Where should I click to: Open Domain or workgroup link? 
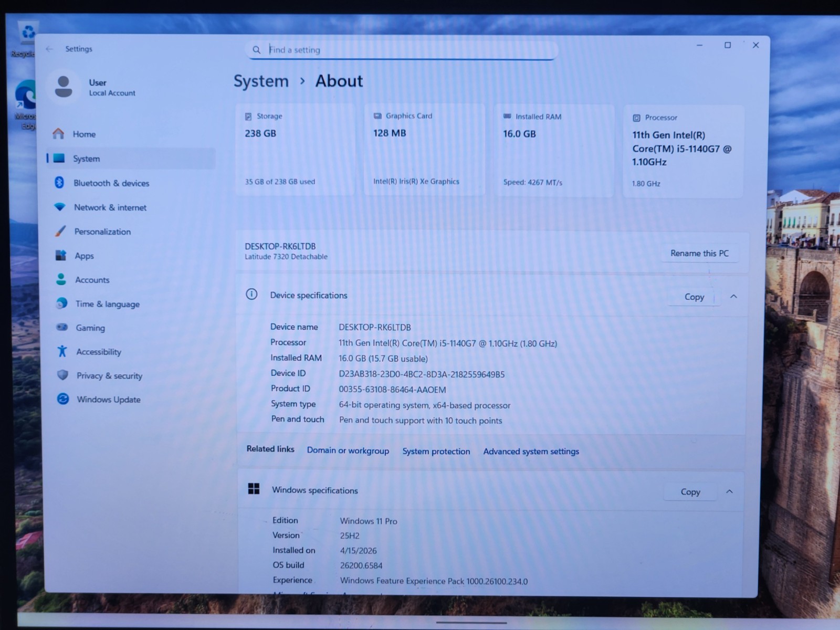pos(348,450)
